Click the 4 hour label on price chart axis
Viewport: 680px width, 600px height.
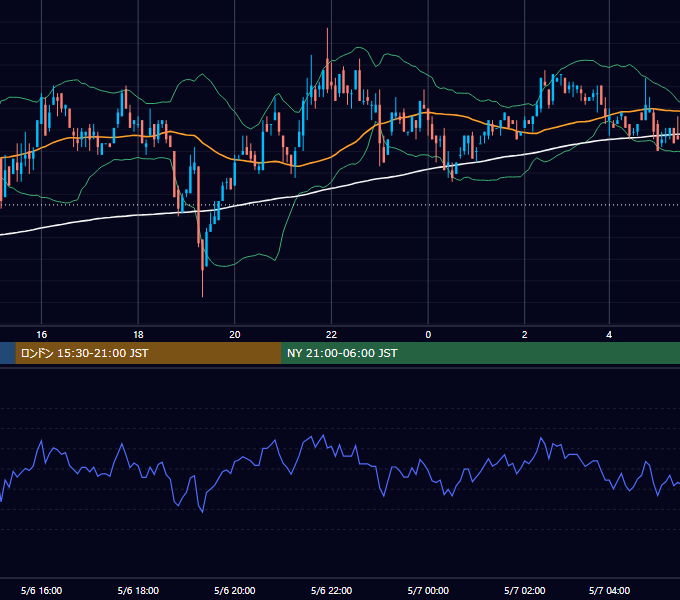click(x=609, y=335)
